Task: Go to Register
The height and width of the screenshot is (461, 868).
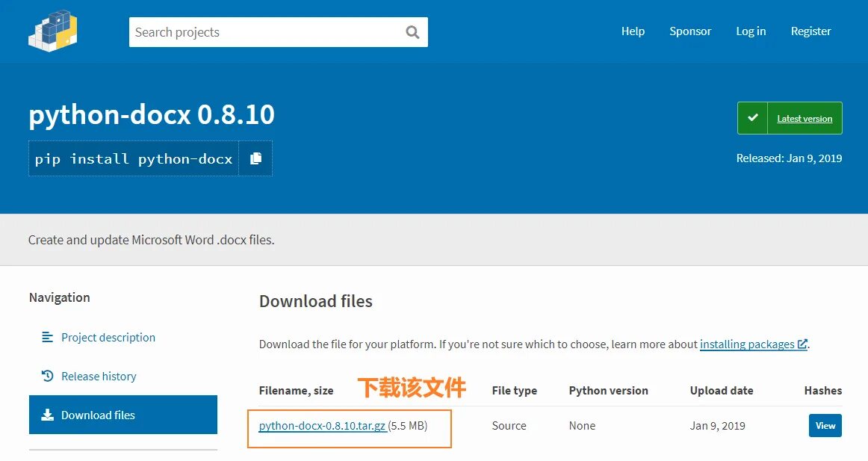Action: coord(810,31)
